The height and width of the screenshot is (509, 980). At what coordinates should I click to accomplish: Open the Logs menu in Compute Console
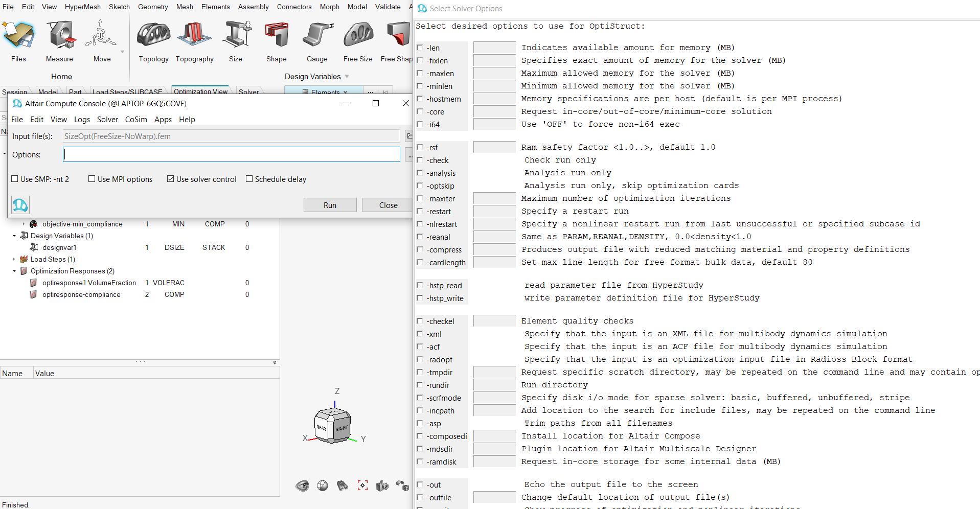click(x=82, y=119)
